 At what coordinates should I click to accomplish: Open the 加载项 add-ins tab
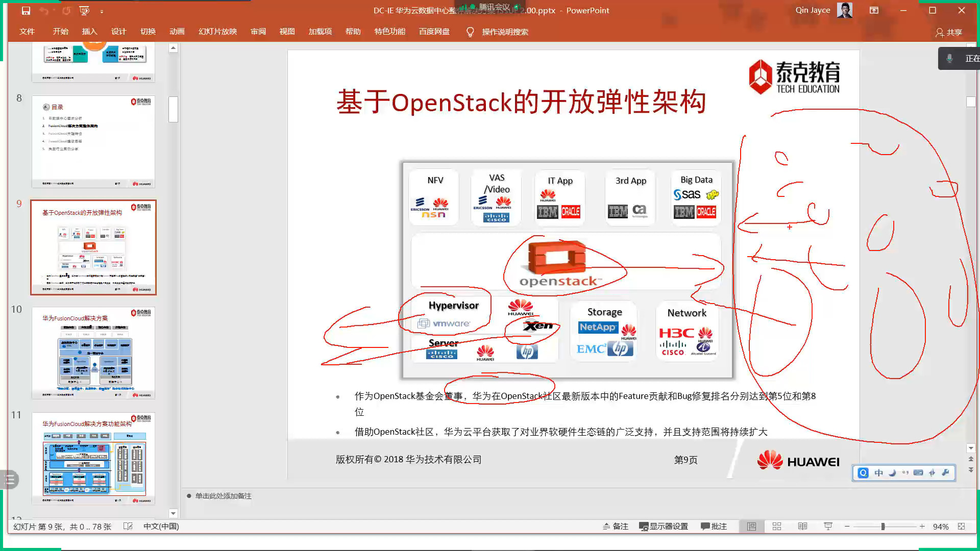point(320,32)
